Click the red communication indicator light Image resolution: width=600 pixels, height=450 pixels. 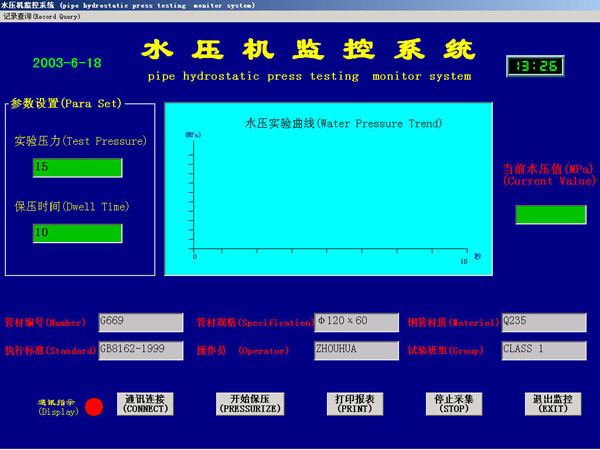[x=94, y=407]
